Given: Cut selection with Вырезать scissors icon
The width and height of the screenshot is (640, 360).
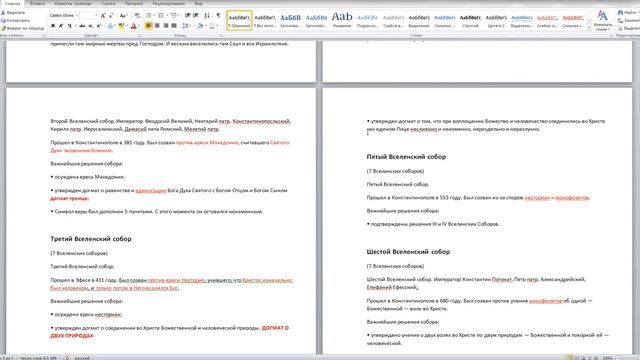Looking at the screenshot, I should pos(13,13).
